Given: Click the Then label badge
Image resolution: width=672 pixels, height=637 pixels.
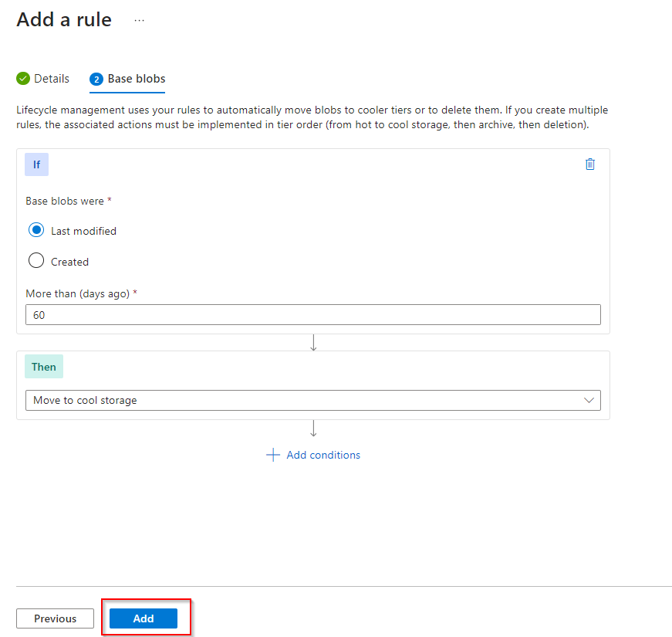Looking at the screenshot, I should (44, 367).
